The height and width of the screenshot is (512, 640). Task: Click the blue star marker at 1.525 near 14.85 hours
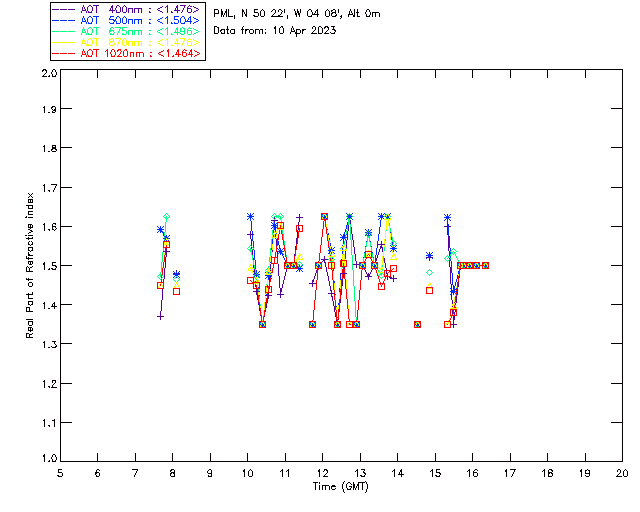[x=429, y=256]
